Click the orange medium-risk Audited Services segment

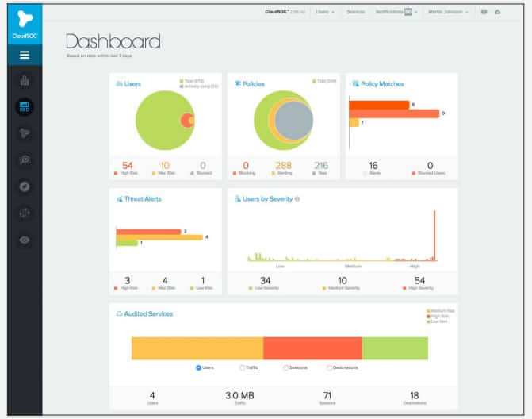point(197,348)
